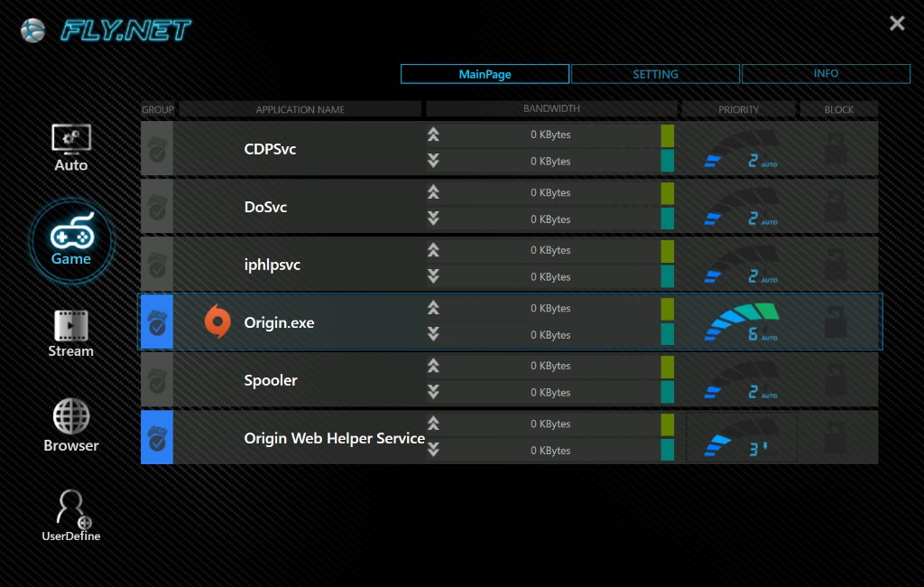Select the iphlpsvc application name

click(x=273, y=265)
